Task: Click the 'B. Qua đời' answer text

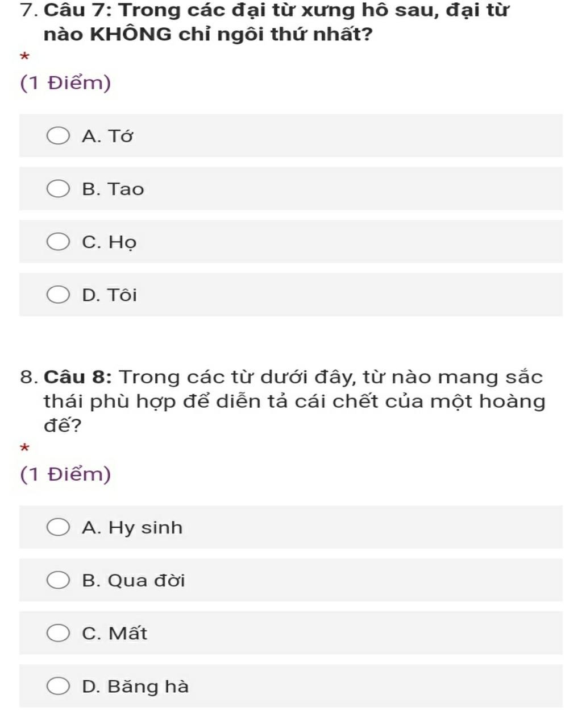Action: (133, 581)
